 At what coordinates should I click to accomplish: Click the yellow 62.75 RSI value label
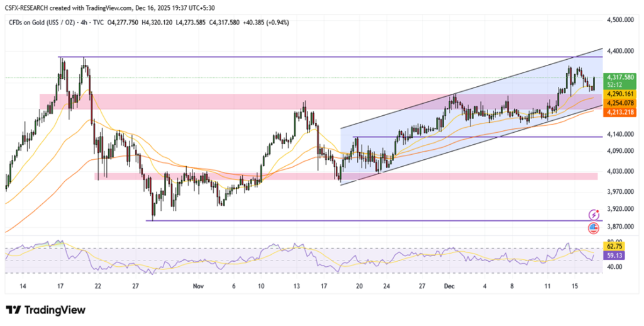coord(614,247)
